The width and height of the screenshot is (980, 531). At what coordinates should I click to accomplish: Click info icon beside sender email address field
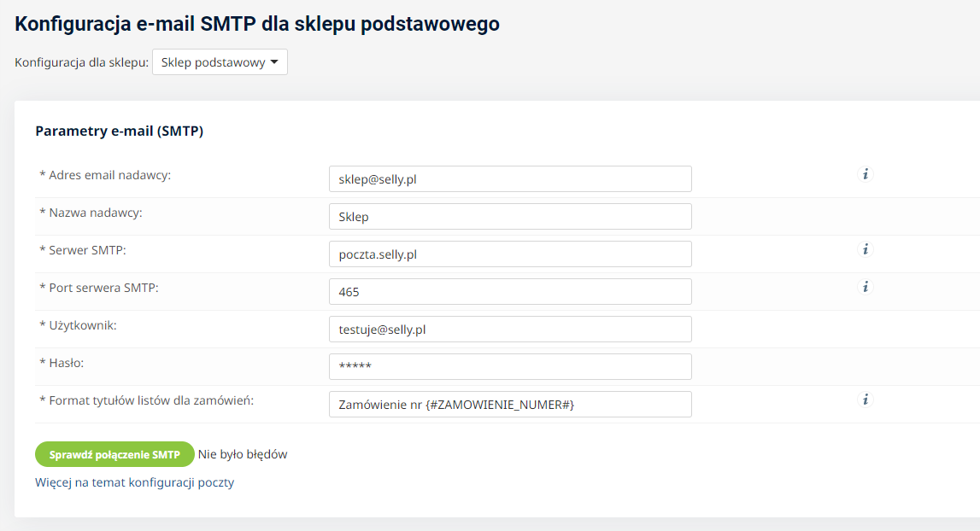point(865,174)
